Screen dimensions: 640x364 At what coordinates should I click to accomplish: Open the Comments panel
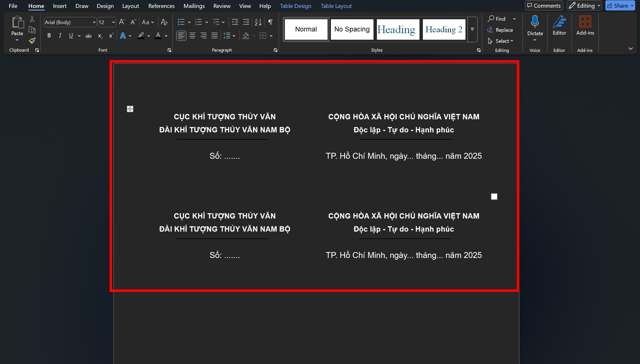coord(544,5)
